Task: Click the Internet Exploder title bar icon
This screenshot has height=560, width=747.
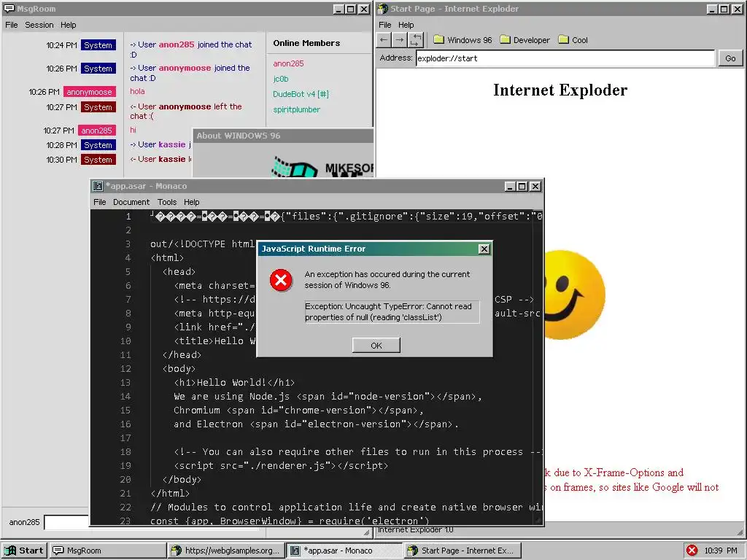Action: pyautogui.click(x=382, y=9)
